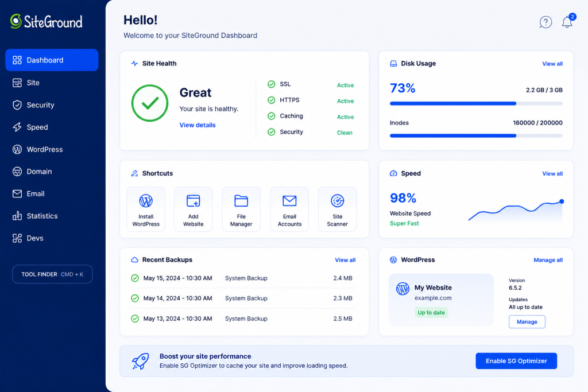Click the 73% disk usage value

point(403,88)
